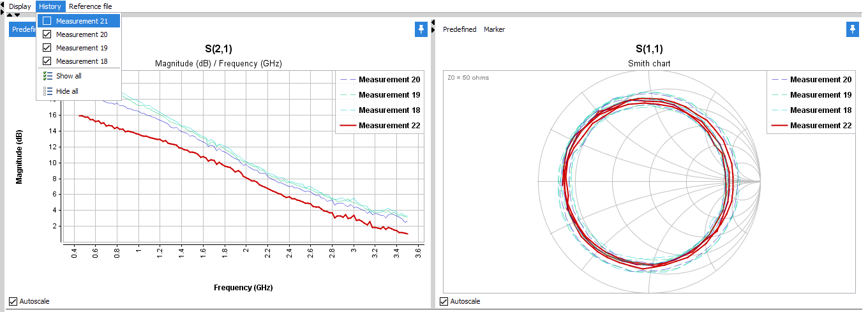868x312 pixels.
Task: Click the Frequency (GHz) axis label
Action: (x=243, y=288)
